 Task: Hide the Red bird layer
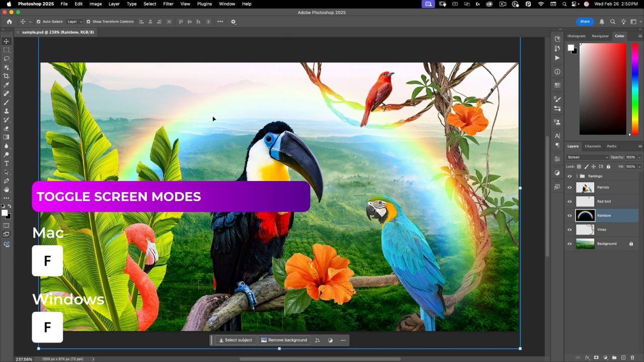coord(570,202)
